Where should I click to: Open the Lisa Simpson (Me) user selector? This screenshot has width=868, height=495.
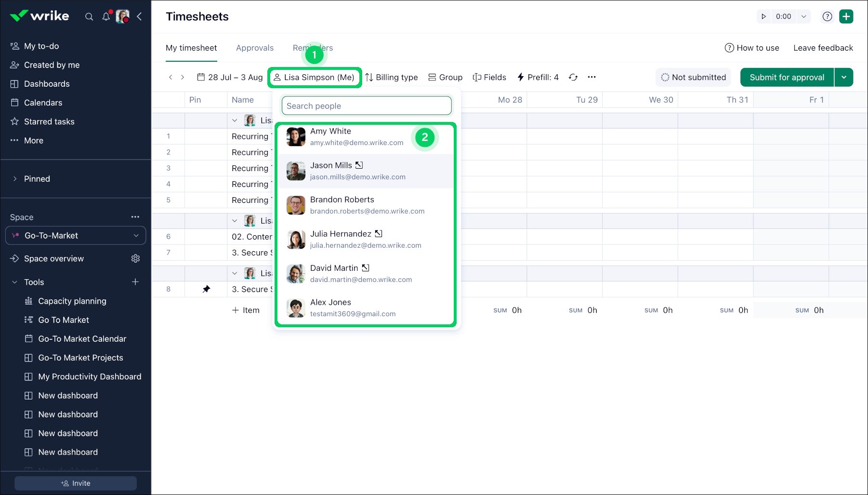click(314, 77)
